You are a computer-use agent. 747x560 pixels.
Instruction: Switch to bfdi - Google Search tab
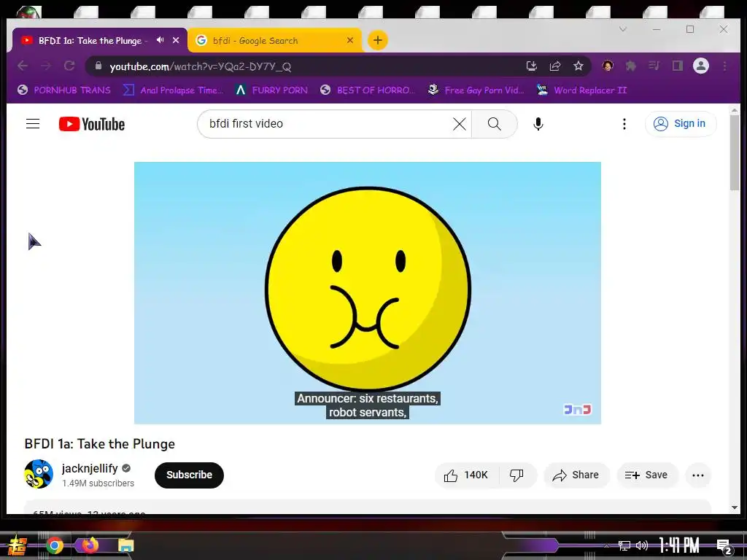point(275,41)
